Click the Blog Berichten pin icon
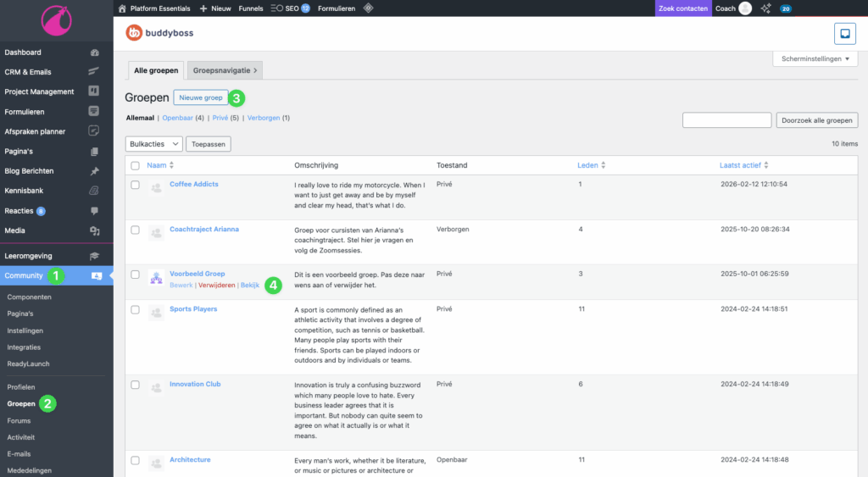868x477 pixels. point(94,171)
